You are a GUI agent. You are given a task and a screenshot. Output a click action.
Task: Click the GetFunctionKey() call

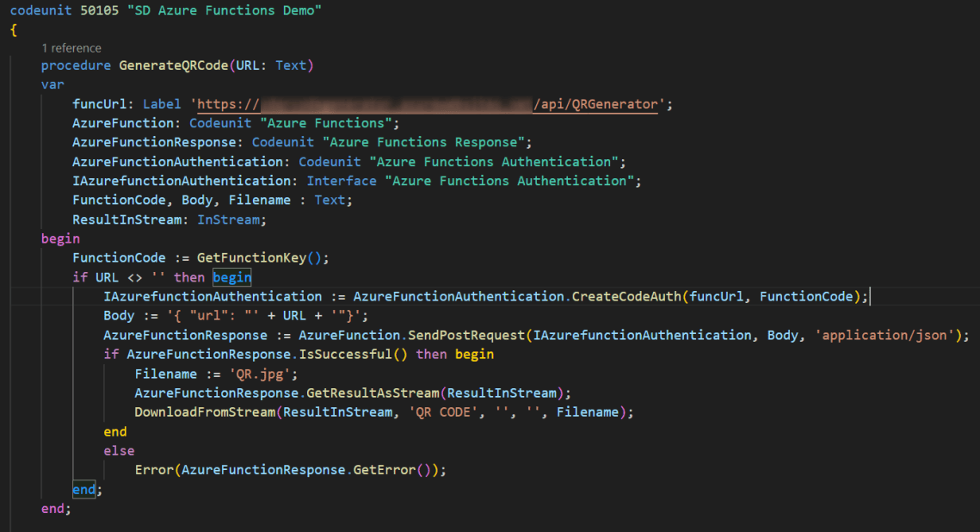[259, 258]
